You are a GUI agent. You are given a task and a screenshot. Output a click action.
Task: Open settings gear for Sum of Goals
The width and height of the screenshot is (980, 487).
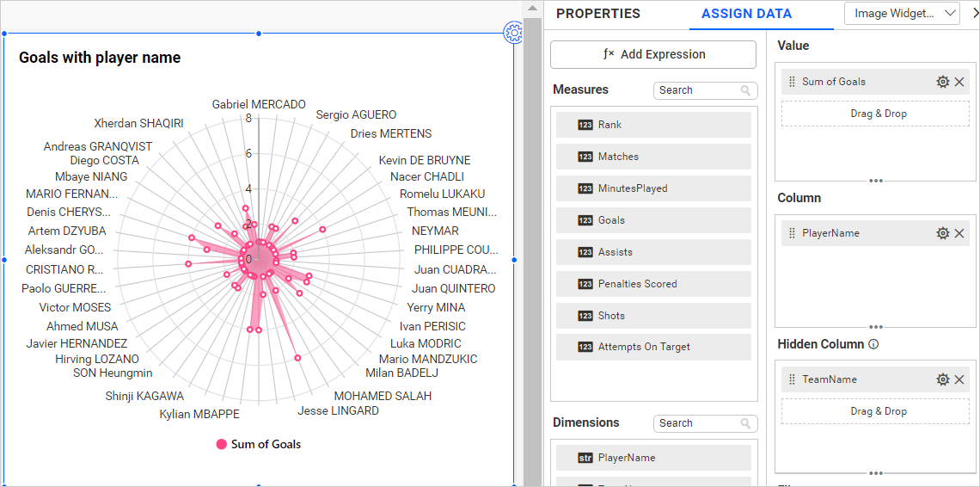click(x=942, y=82)
